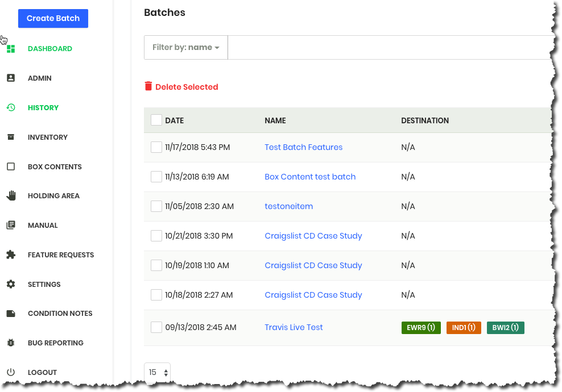Go to the Condition Notes label
This screenshot has height=392, width=562.
point(60,313)
